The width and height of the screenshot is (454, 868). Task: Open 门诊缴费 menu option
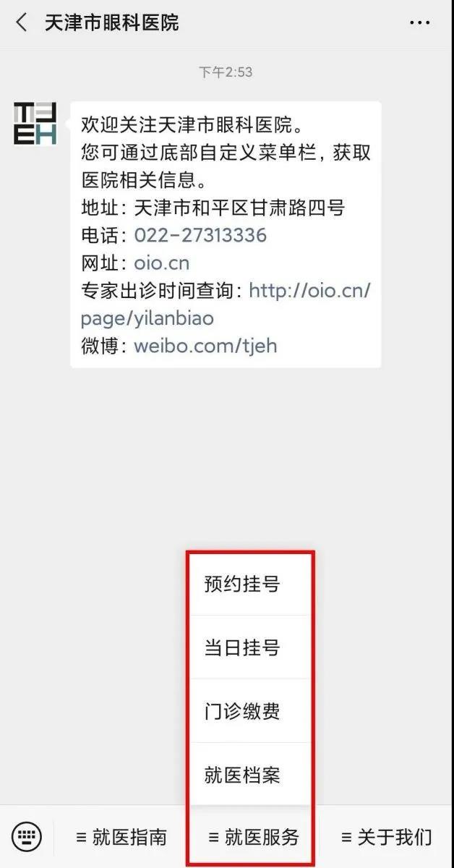pyautogui.click(x=242, y=711)
